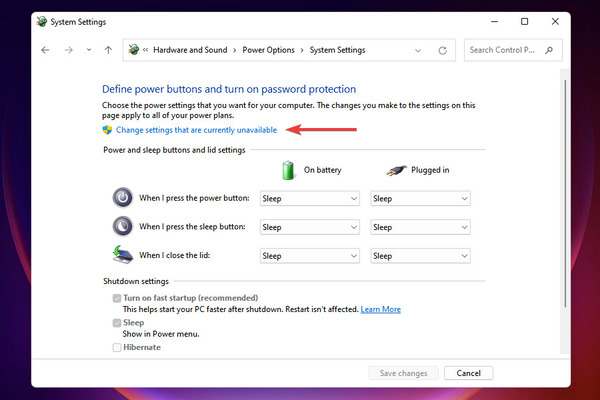Toggle Turn on fast startup checkbox

click(x=117, y=298)
